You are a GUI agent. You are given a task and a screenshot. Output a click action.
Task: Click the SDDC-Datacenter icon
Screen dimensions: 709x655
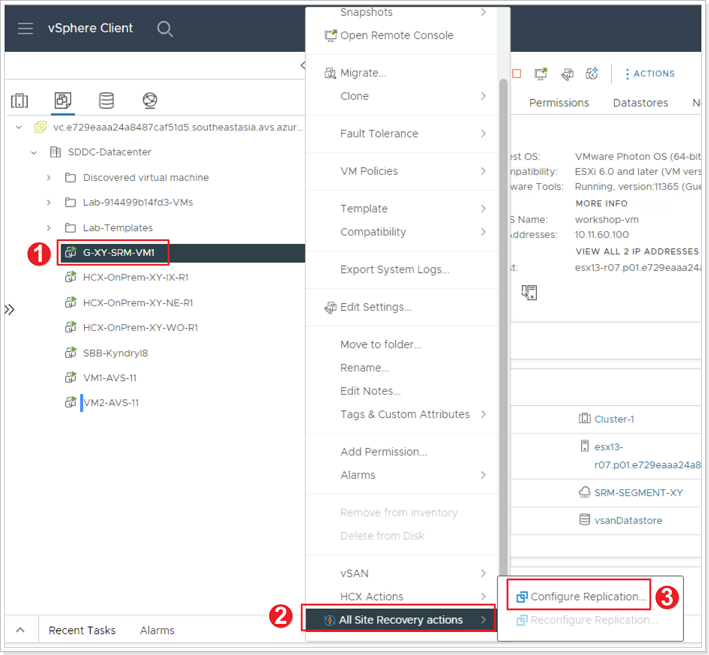55,152
